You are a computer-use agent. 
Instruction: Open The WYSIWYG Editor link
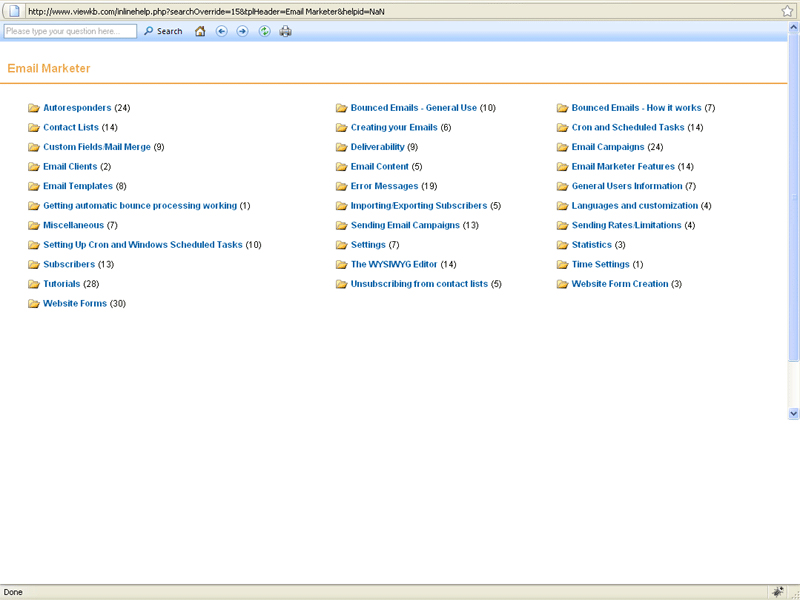pos(394,264)
